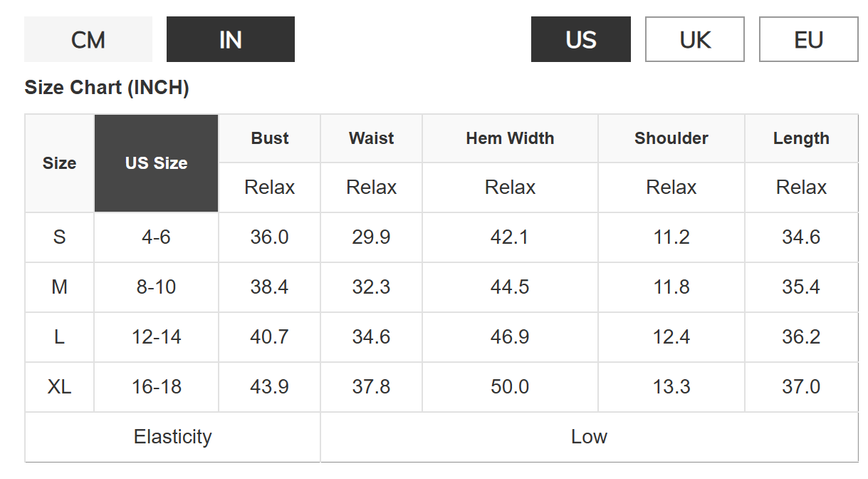This screenshot has height=479, width=868.
Task: Switch sizing to UK
Action: [x=694, y=40]
